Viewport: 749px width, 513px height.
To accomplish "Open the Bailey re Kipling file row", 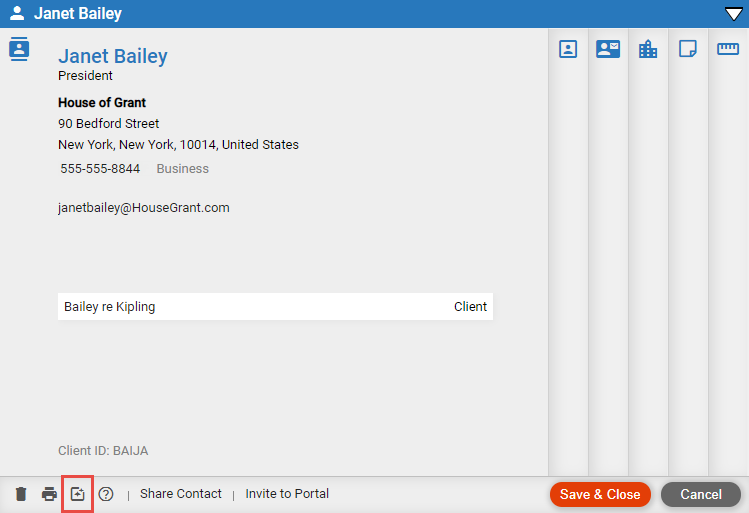I will 275,307.
